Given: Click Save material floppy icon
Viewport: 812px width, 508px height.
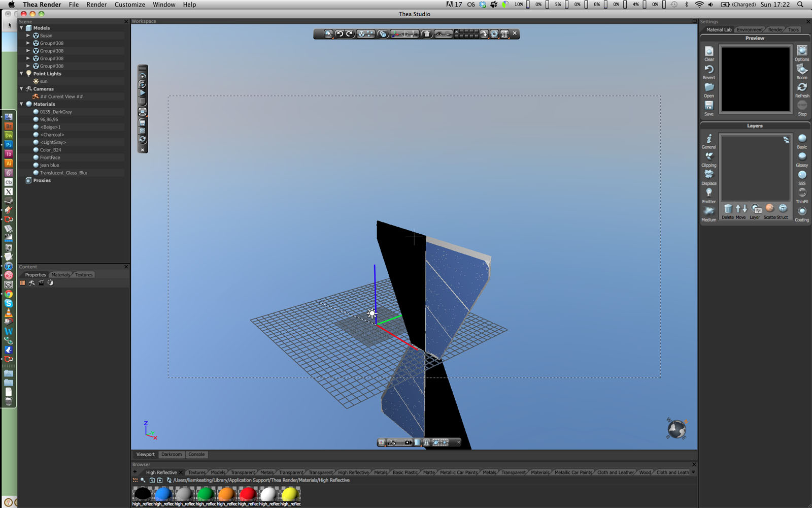Looking at the screenshot, I should [709, 108].
